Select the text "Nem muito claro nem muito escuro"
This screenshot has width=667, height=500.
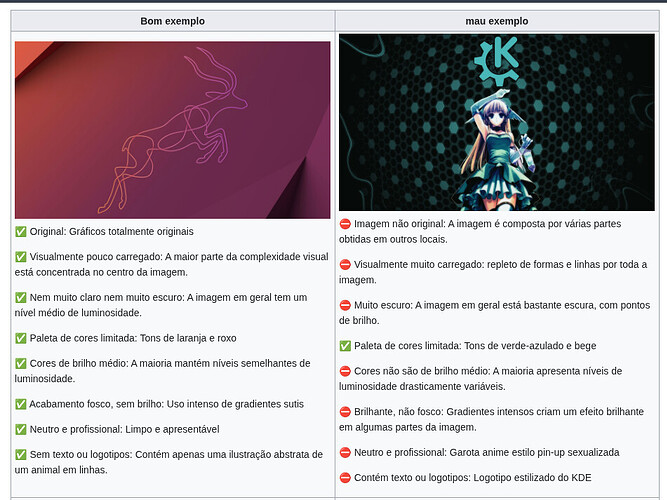tap(105, 297)
